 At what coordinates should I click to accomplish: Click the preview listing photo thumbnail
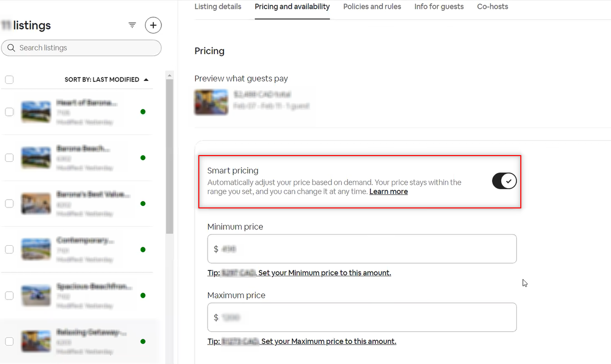(211, 102)
